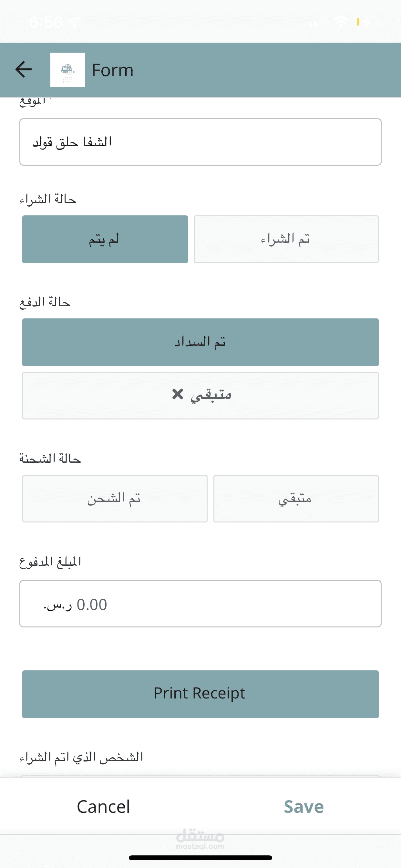The image size is (401, 868).
Task: Mark shipment as تم الشحن
Action: (x=115, y=499)
